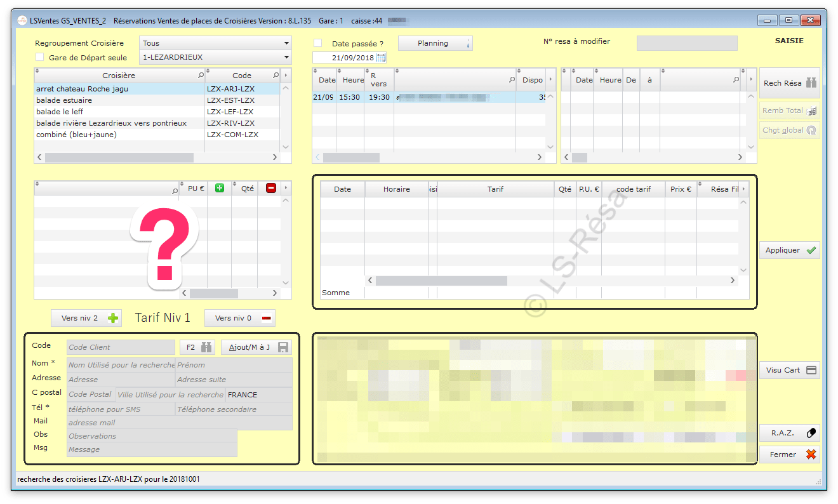Click the Nom client search input field
The height and width of the screenshot is (504, 838).
point(121,365)
